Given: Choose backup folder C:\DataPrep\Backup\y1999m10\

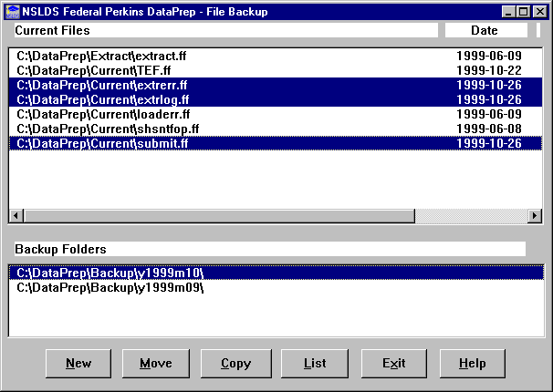Looking at the screenshot, I should pyautogui.click(x=276, y=273).
